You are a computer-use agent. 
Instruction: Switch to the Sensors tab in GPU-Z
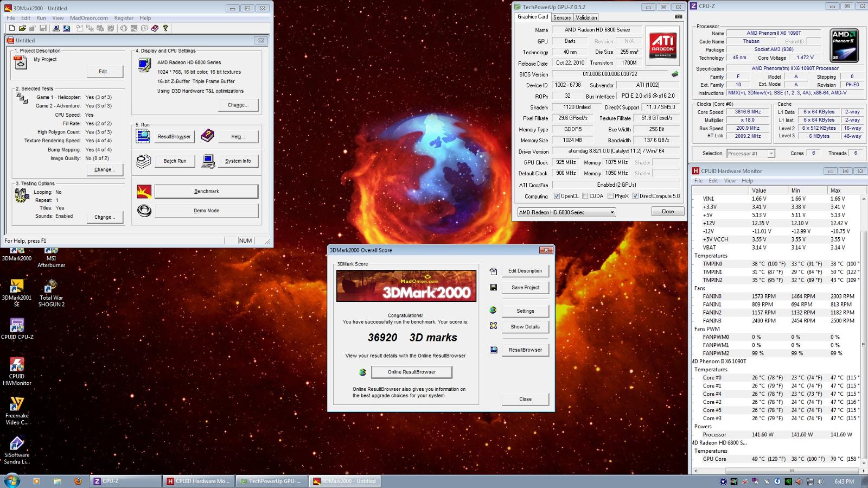(562, 17)
